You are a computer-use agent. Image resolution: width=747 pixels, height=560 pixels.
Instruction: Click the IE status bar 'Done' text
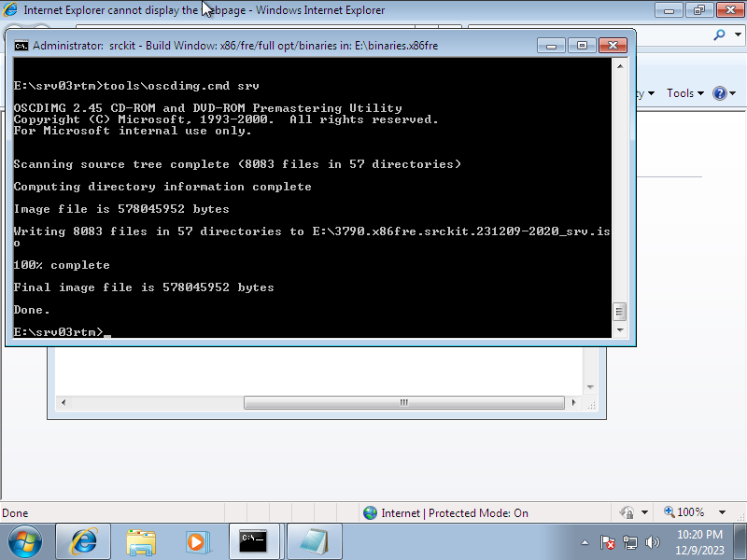click(x=15, y=513)
